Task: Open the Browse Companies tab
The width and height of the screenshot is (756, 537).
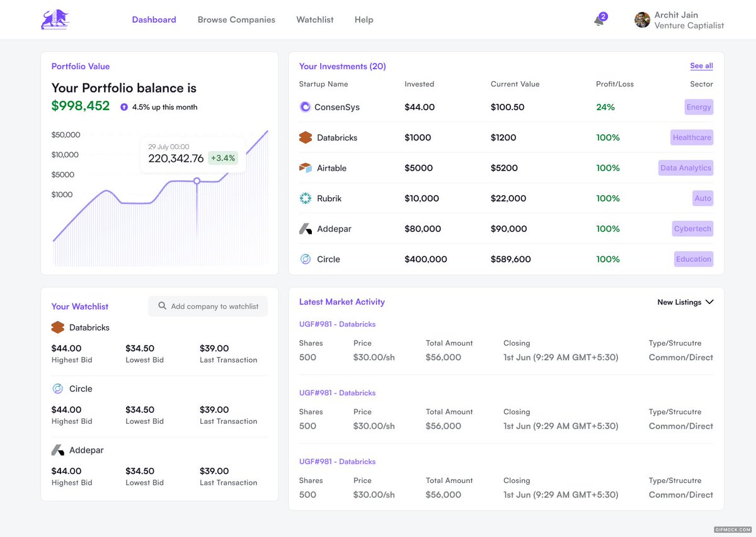Action: [x=236, y=20]
